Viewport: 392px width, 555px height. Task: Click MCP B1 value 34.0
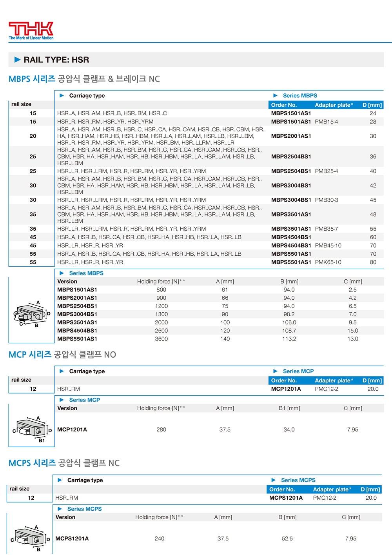[289, 430]
